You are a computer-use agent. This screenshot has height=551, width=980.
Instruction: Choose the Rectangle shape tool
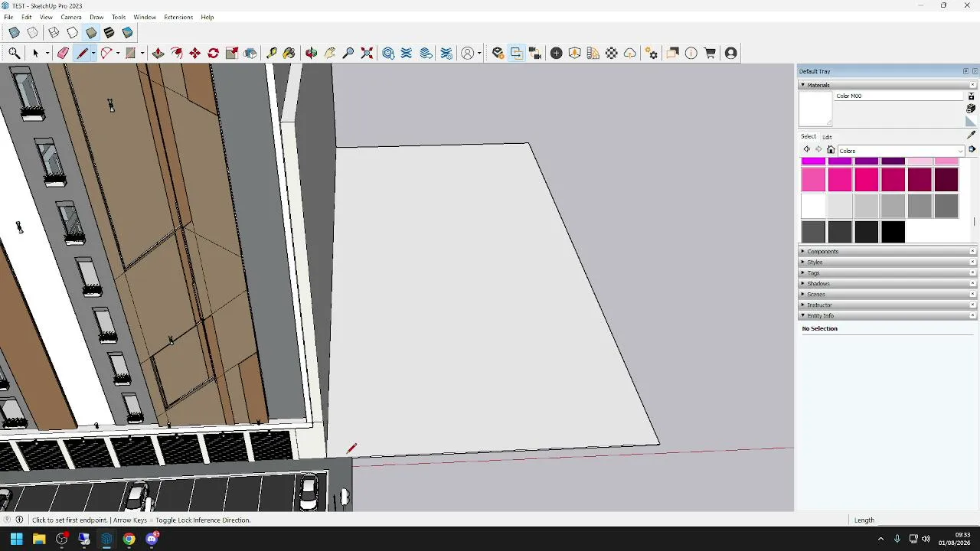pos(131,53)
